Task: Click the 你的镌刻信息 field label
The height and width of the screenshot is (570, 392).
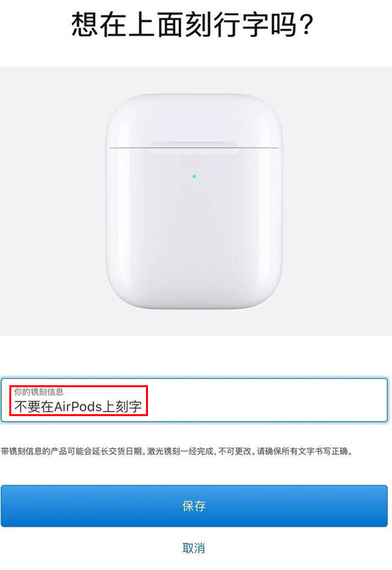Action: 39,392
